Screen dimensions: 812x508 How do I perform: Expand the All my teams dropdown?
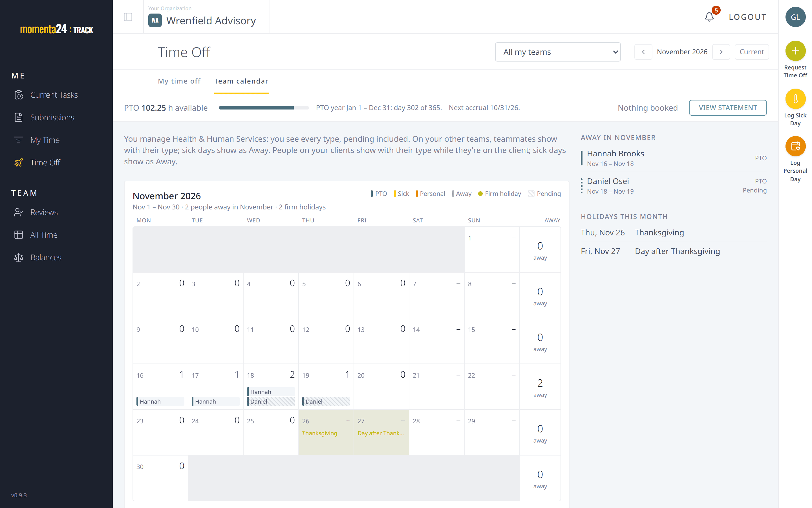(558, 52)
